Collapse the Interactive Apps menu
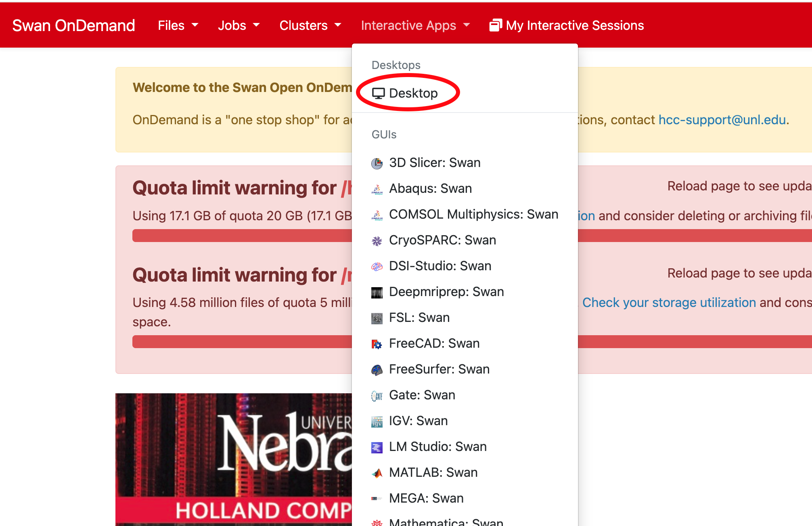This screenshot has height=526, width=812. pos(415,25)
